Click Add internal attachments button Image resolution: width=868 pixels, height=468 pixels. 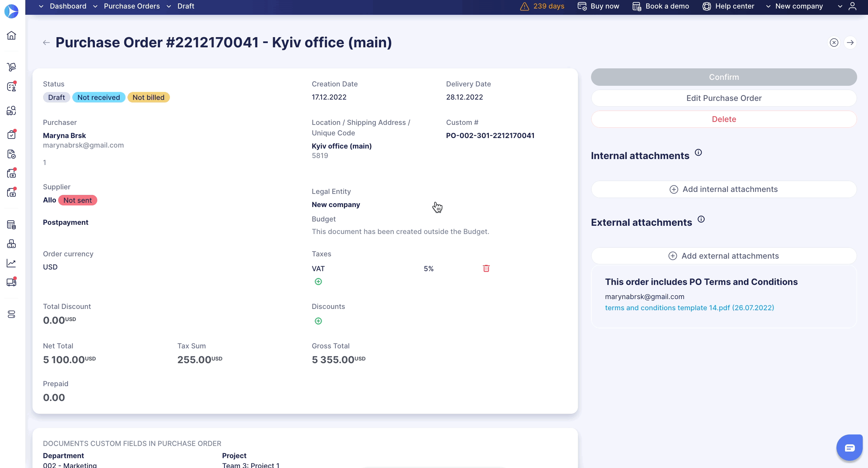click(723, 189)
